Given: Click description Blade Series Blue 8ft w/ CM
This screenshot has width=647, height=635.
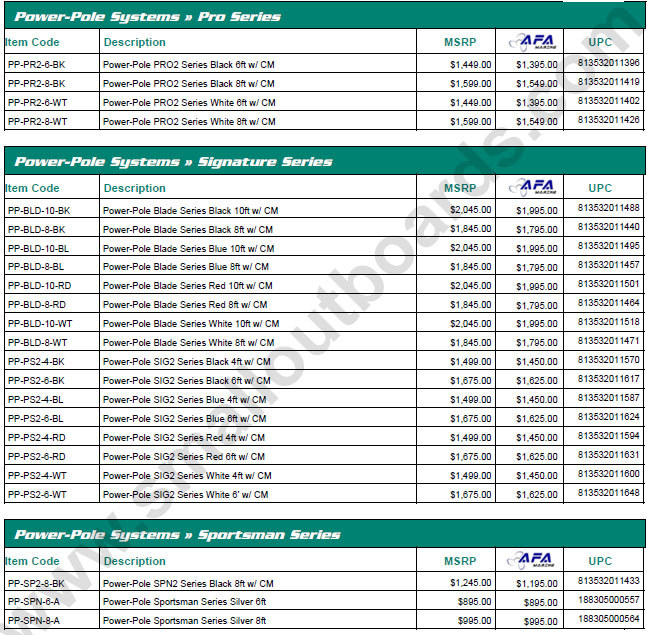Looking at the screenshot, I should (186, 267).
